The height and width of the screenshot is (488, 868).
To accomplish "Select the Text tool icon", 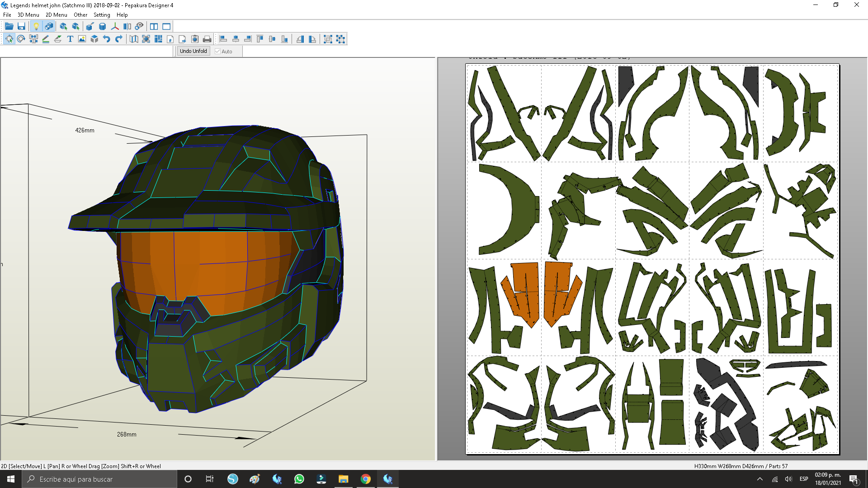I will [x=70, y=39].
